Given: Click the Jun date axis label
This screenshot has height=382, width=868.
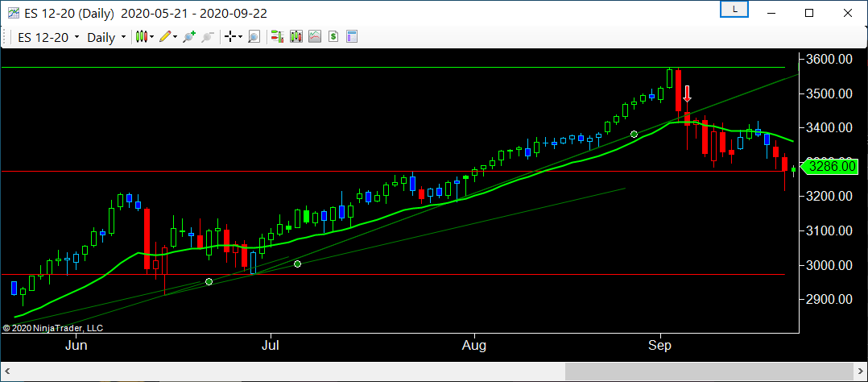Looking at the screenshot, I should tap(76, 346).
